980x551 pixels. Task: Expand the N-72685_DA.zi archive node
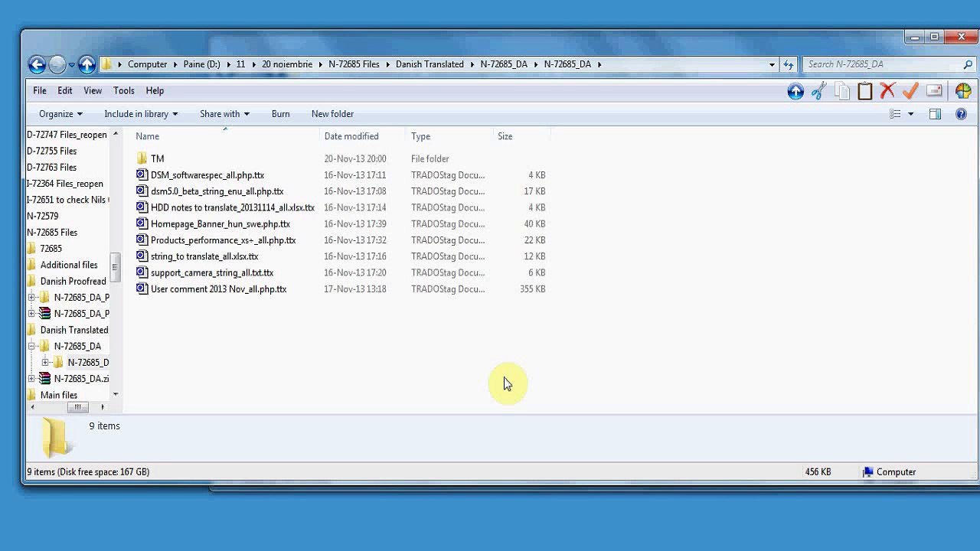[x=31, y=379]
